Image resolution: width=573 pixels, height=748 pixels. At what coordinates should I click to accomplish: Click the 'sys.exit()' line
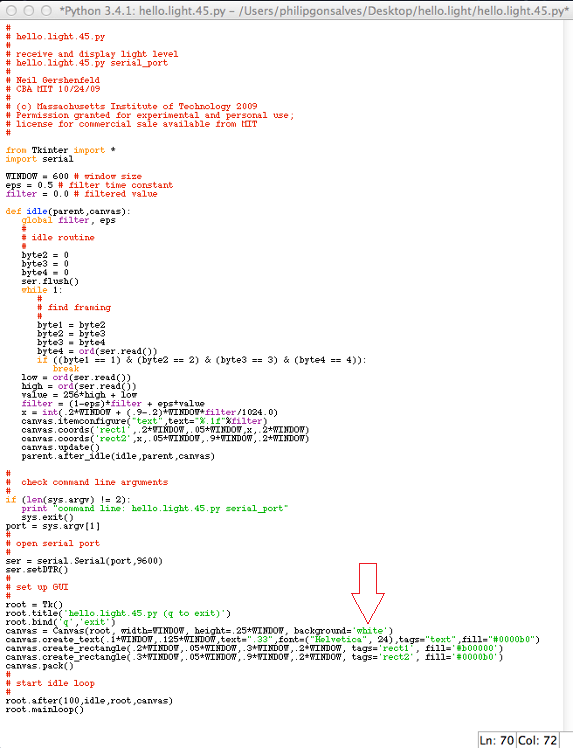pos(47,517)
